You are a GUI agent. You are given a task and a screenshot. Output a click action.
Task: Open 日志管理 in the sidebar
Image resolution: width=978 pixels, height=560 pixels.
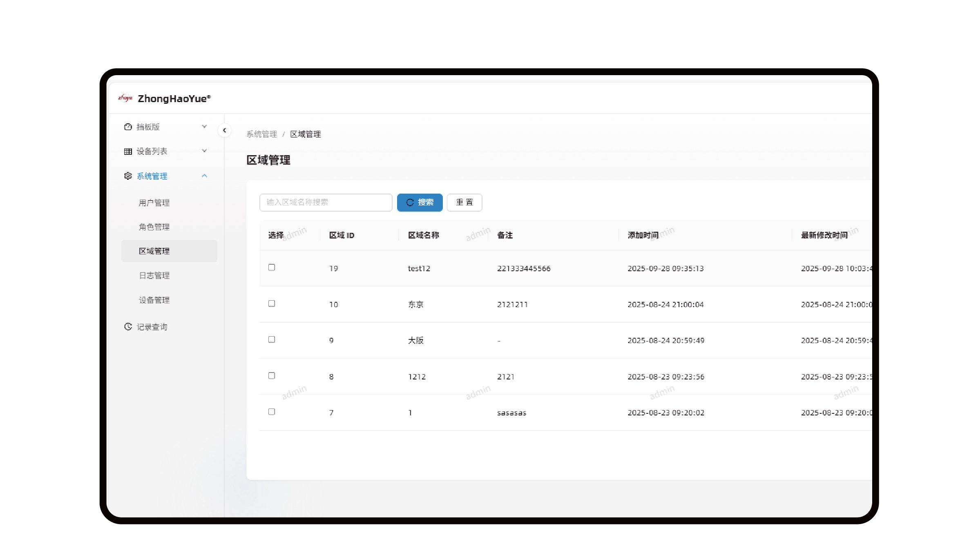pos(154,276)
